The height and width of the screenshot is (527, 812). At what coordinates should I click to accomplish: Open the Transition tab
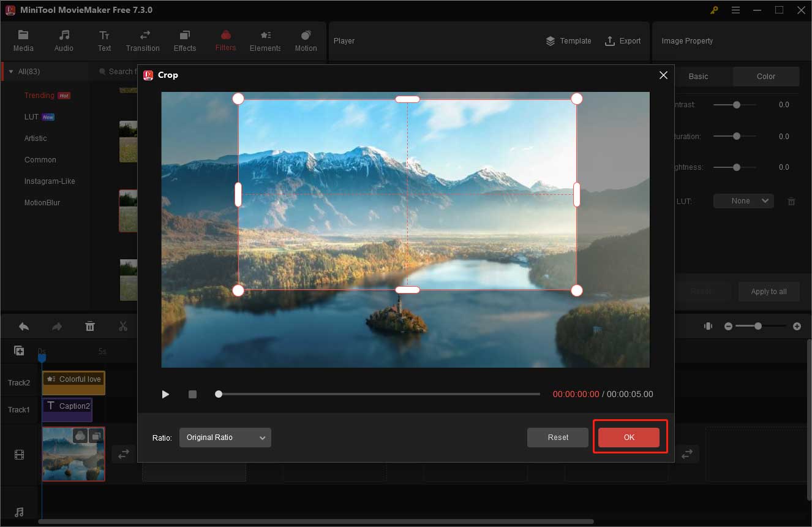(x=143, y=40)
